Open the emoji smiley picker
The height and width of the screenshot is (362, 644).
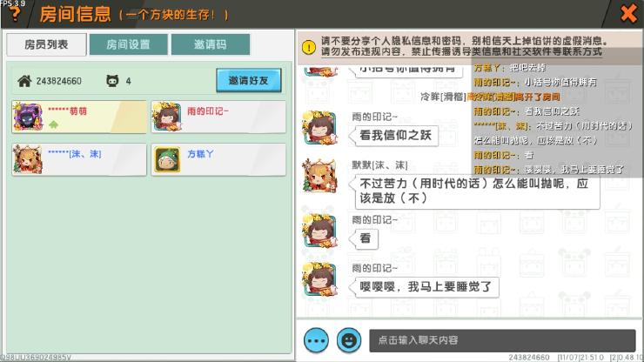349,340
